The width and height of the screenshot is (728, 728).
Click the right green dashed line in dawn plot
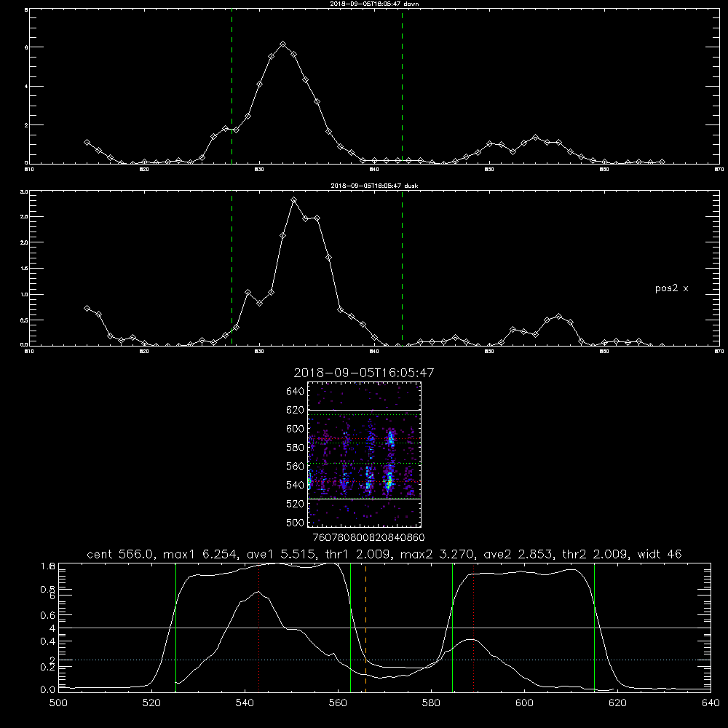click(x=402, y=87)
